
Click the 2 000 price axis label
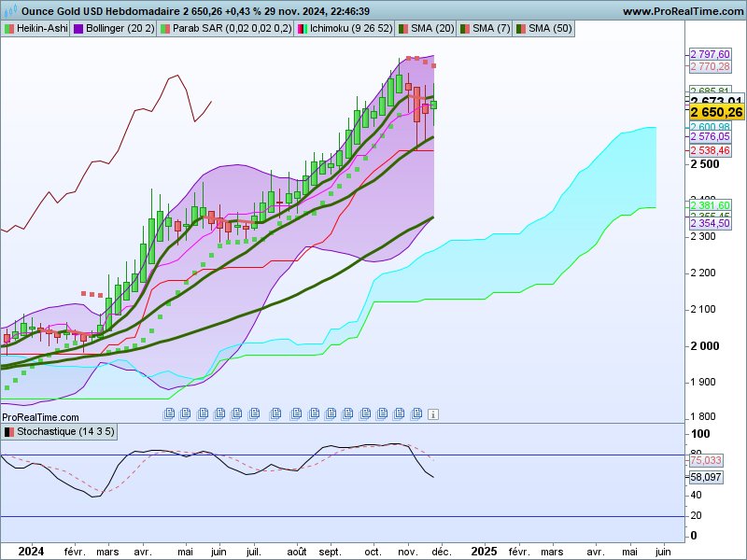705,346
